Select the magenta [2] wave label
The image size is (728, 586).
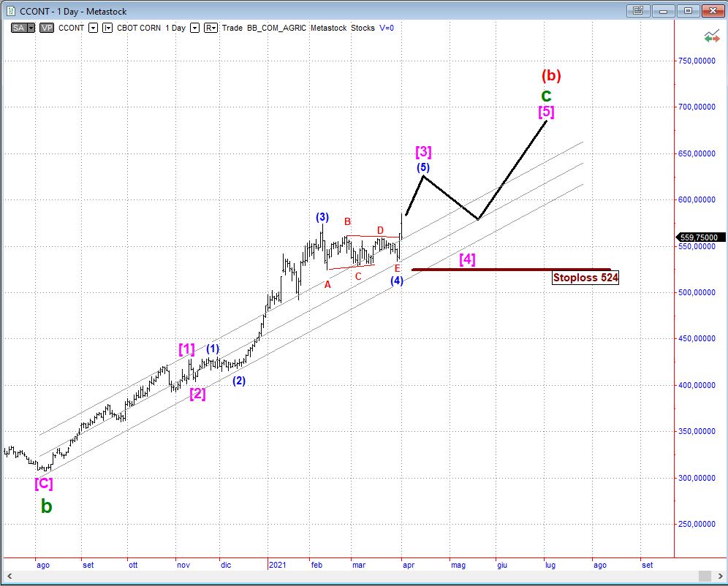[197, 394]
